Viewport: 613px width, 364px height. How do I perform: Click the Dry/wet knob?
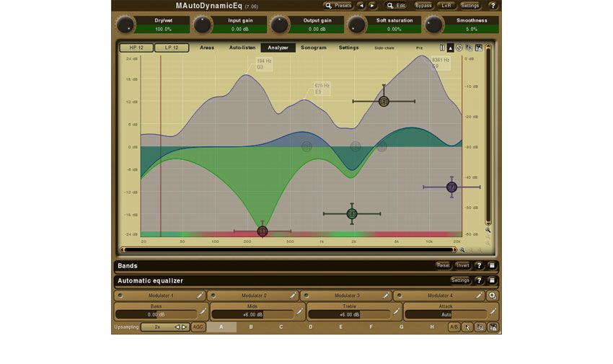click(x=125, y=25)
